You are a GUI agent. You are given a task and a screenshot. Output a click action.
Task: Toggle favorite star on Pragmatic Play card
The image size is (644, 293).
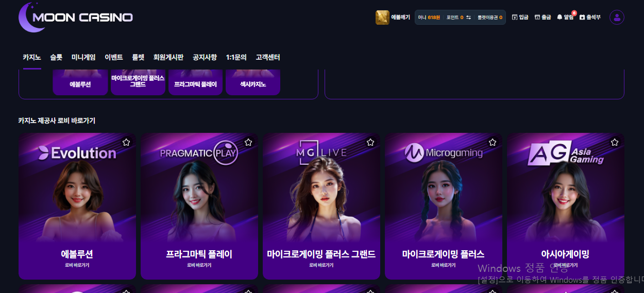pyautogui.click(x=248, y=142)
